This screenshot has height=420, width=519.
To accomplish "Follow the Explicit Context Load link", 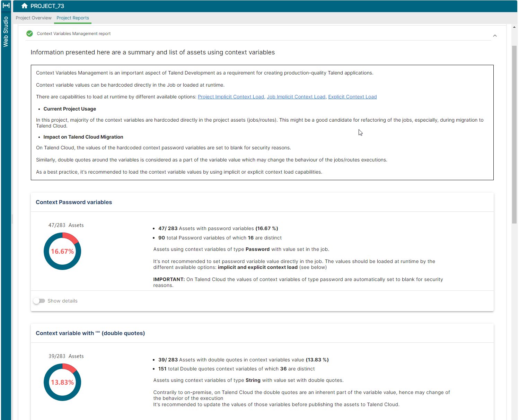I will tap(352, 97).
